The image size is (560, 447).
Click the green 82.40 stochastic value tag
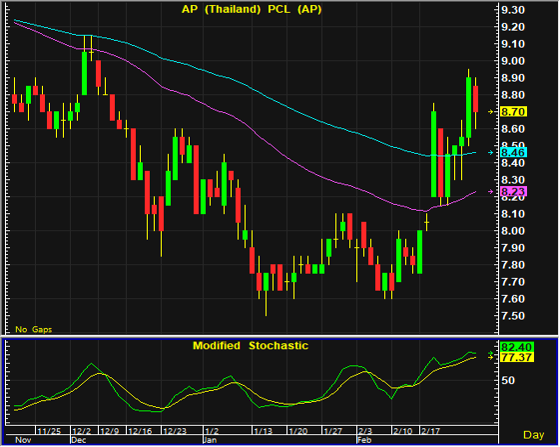tap(517, 347)
